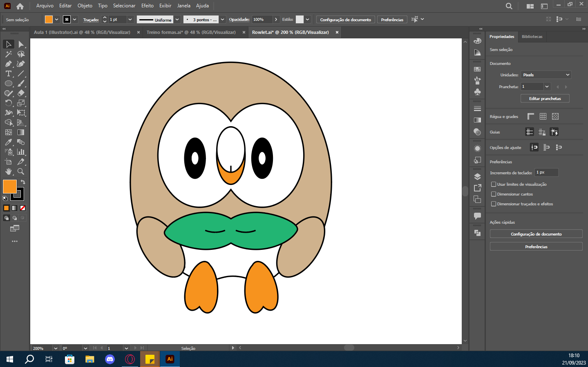This screenshot has height=367, width=588.
Task: Toggle the transparency grid button
Action: pos(555,116)
